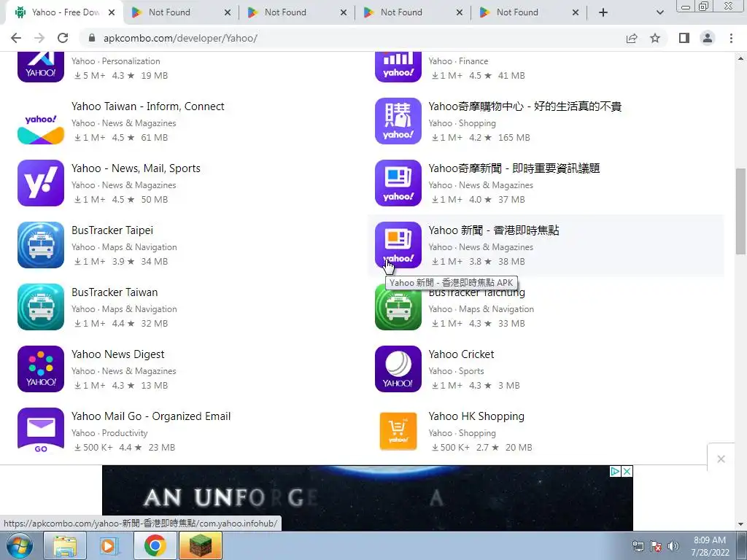Open the AdChoices info icon on the banner ad
This screenshot has height=560, width=747.
(615, 472)
